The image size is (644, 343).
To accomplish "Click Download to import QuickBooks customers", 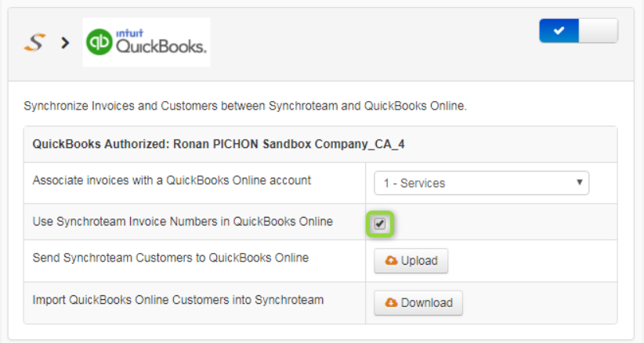I will (x=418, y=303).
